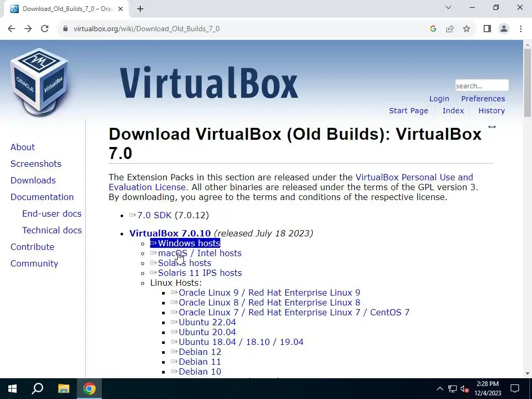
Task: Click the vertical page scrollbar thumb
Action: tap(527, 83)
